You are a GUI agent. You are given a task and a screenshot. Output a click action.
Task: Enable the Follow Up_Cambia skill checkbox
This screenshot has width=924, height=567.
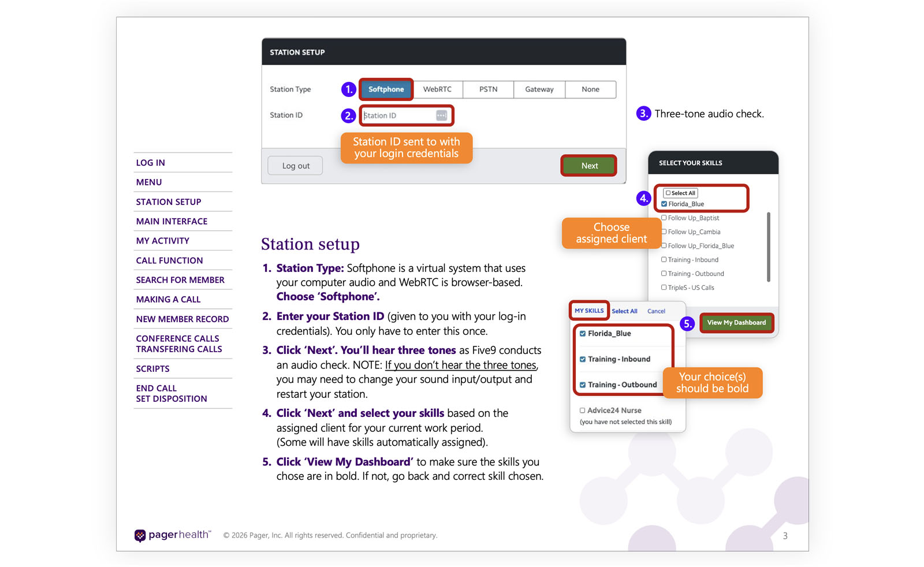664,232
